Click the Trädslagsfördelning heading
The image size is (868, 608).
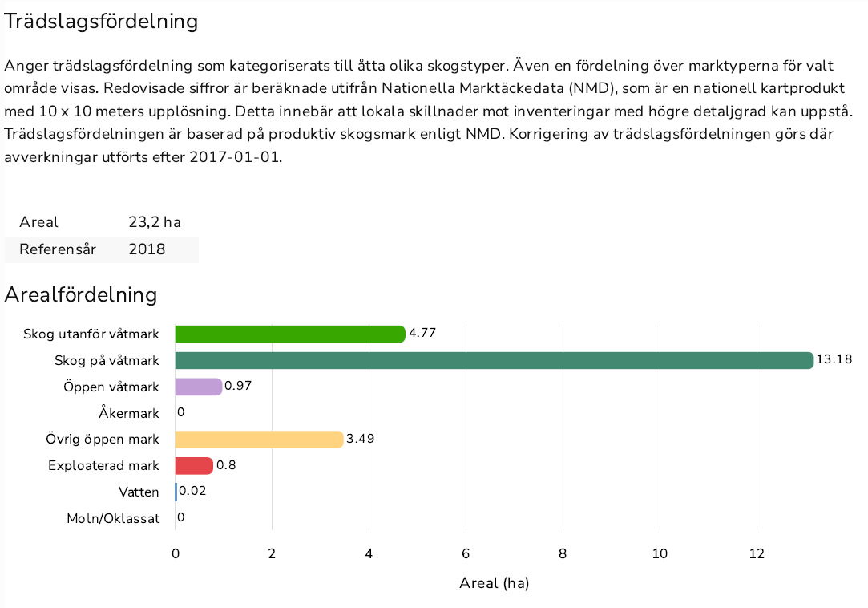101,22
